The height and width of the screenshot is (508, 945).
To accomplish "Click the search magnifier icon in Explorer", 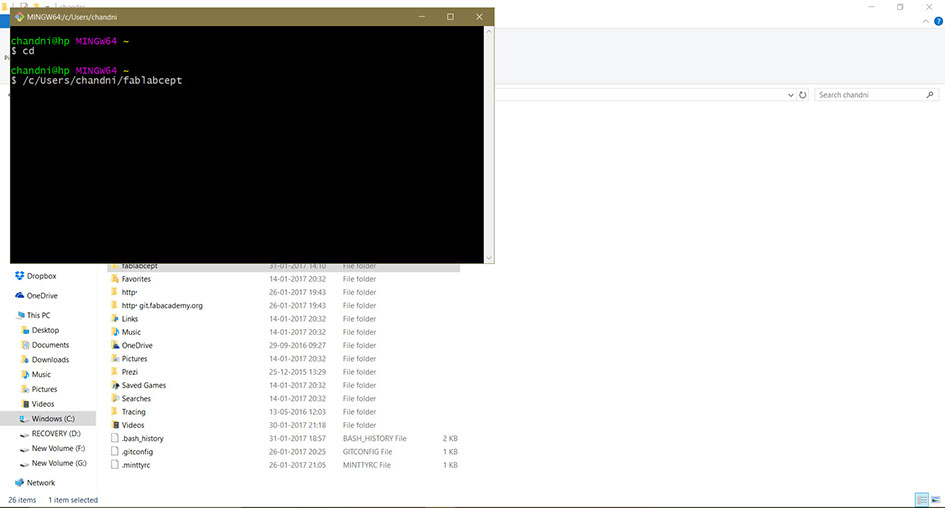I will click(x=930, y=95).
